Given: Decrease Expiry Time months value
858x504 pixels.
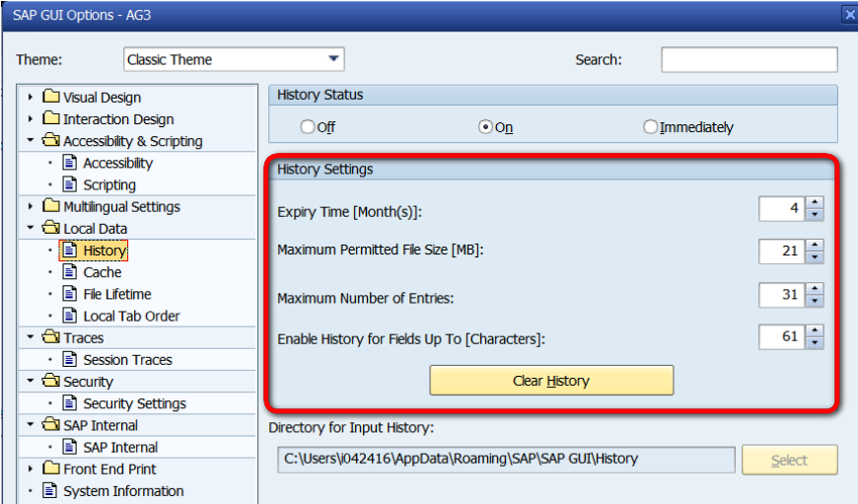Looking at the screenshot, I should pos(815,214).
